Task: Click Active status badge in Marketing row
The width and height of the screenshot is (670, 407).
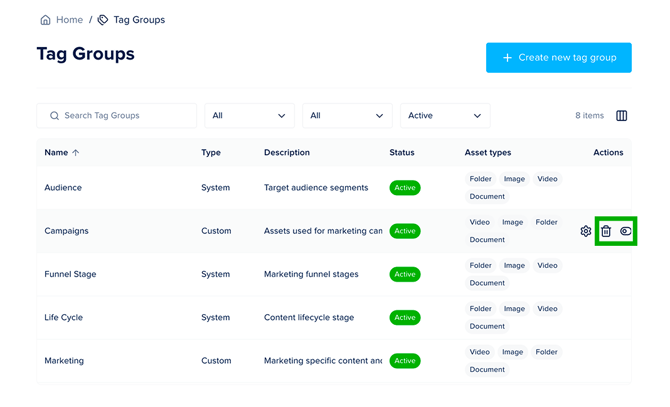Action: pos(405,361)
